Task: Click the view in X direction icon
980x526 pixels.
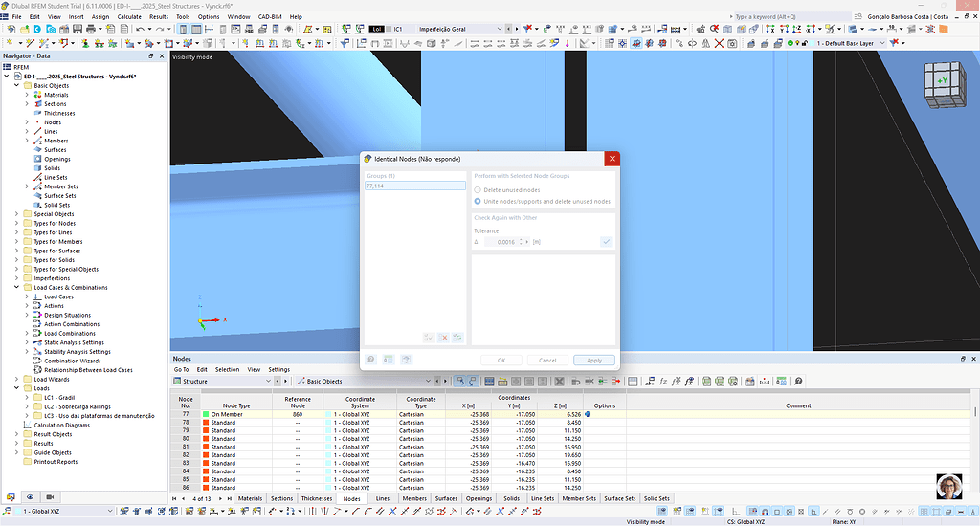Action: [770, 29]
